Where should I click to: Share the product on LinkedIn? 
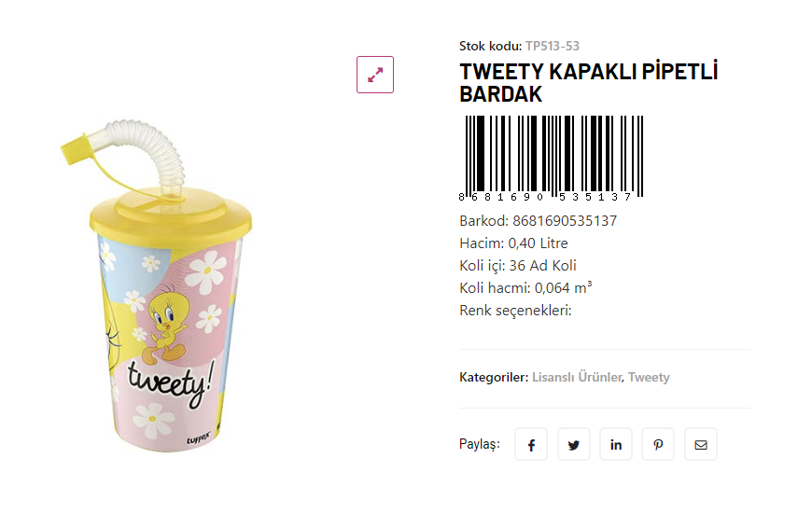616,444
